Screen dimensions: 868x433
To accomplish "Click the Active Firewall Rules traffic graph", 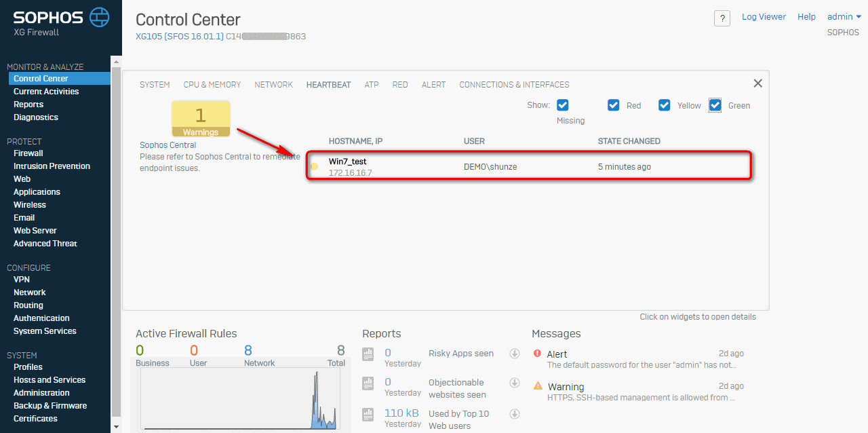I will (239, 399).
